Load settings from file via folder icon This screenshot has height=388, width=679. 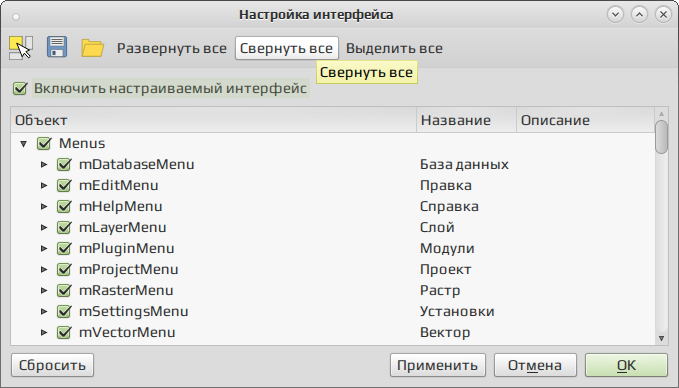coord(92,48)
